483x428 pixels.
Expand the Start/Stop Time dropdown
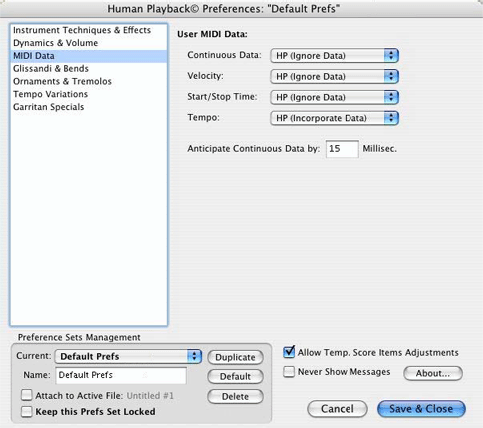point(334,97)
